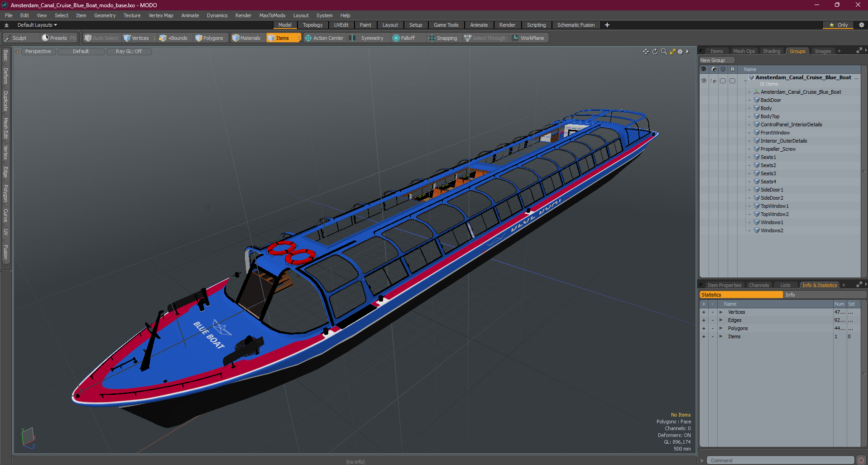This screenshot has width=868, height=465.
Task: Open the Default Layouts dropdown
Action: pos(37,25)
